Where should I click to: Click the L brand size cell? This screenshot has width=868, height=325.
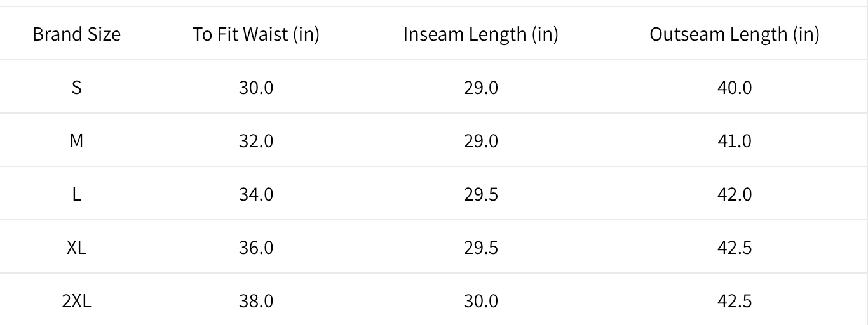pos(76,194)
